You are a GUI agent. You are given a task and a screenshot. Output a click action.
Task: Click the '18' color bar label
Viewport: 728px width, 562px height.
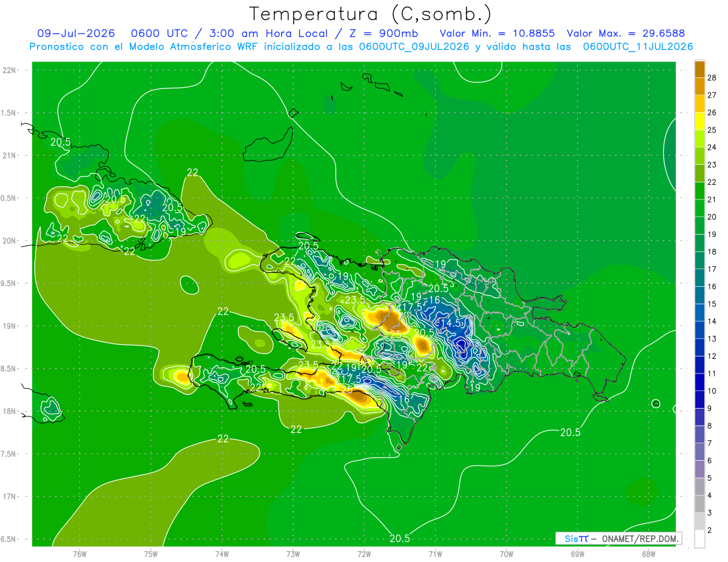pyautogui.click(x=712, y=252)
